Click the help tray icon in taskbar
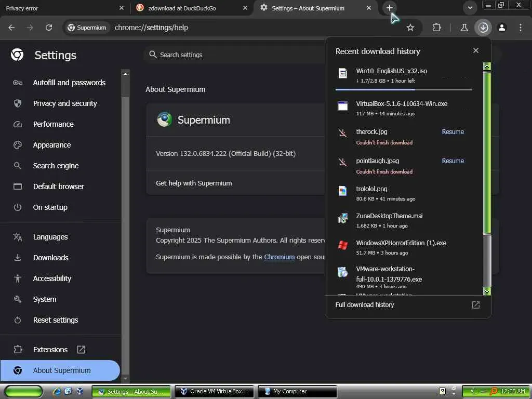This screenshot has height=399, width=532. [443, 391]
